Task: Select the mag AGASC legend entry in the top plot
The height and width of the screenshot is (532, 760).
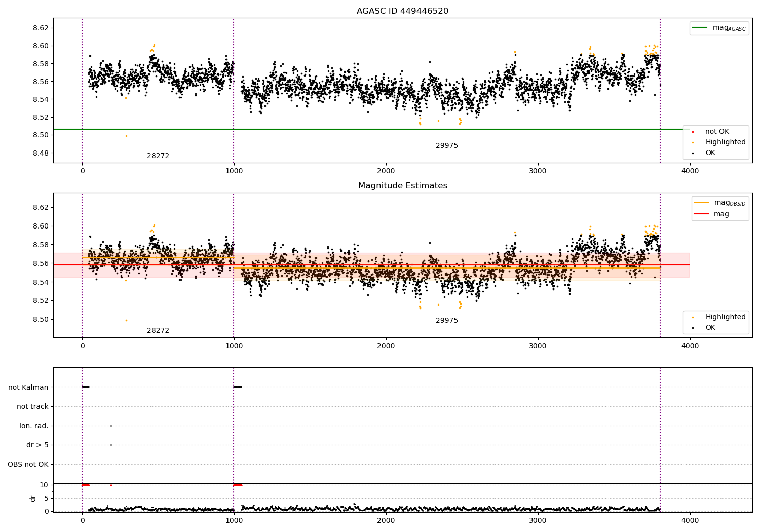Action: pyautogui.click(x=719, y=28)
